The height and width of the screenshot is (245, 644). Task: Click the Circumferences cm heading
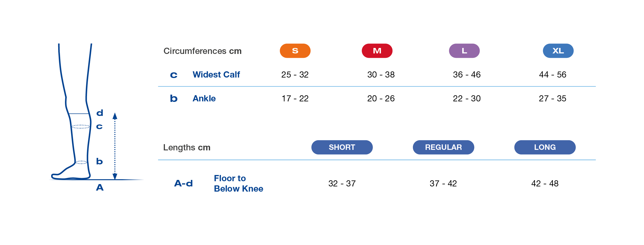pos(203,51)
